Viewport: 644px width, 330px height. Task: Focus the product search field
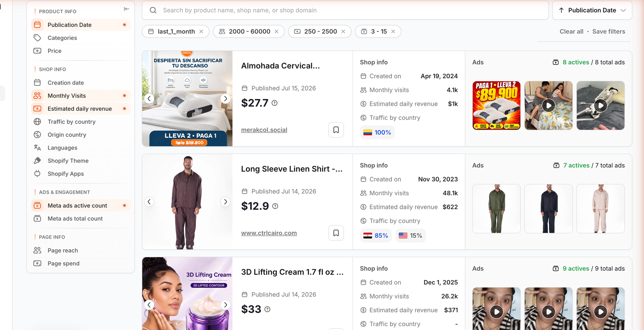[x=345, y=10]
